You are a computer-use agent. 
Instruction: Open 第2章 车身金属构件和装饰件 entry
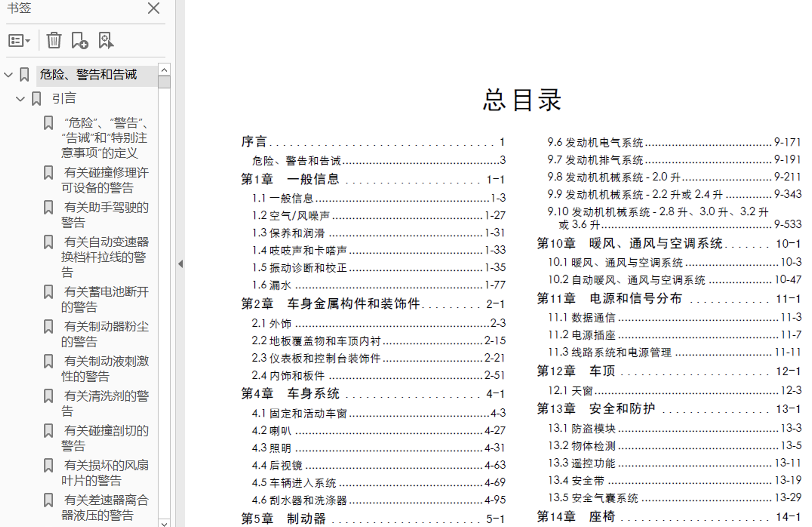(x=373, y=304)
